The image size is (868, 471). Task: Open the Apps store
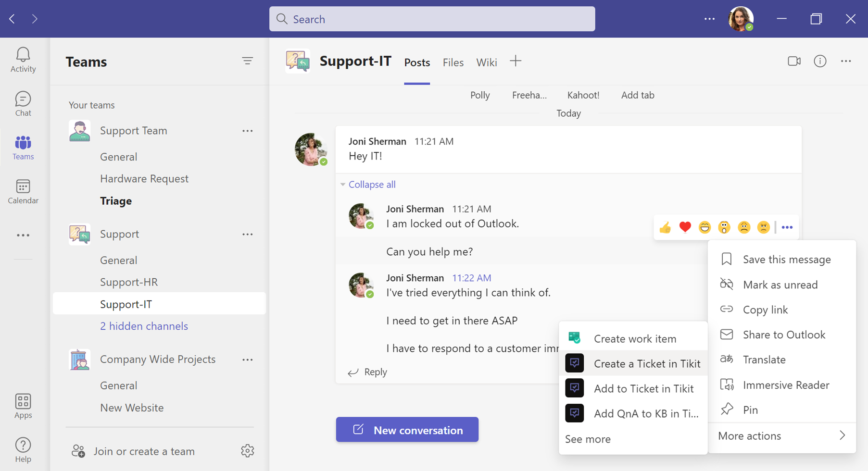(23, 406)
